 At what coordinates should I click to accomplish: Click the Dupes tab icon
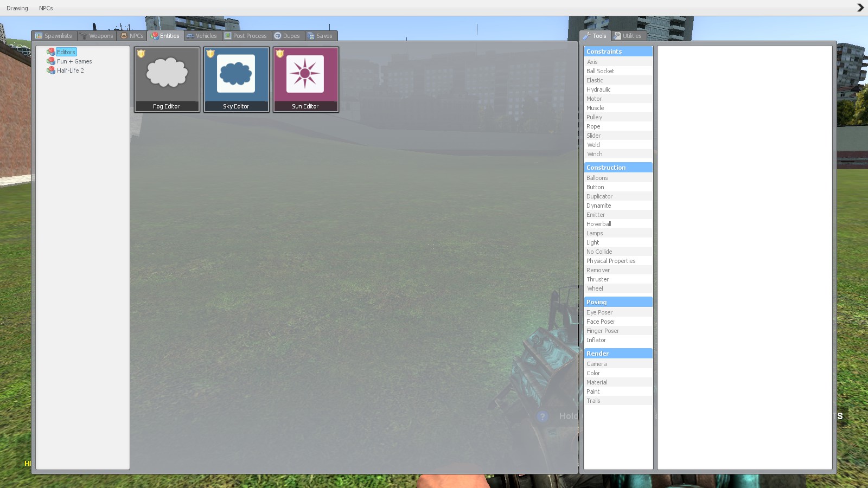[x=278, y=36]
